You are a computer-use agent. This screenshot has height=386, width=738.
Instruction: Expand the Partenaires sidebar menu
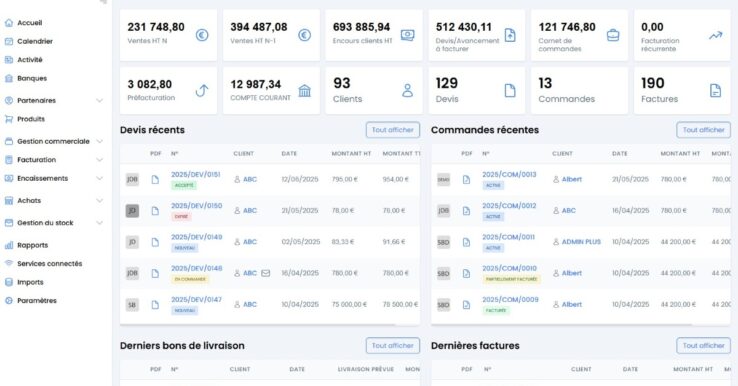(x=99, y=100)
